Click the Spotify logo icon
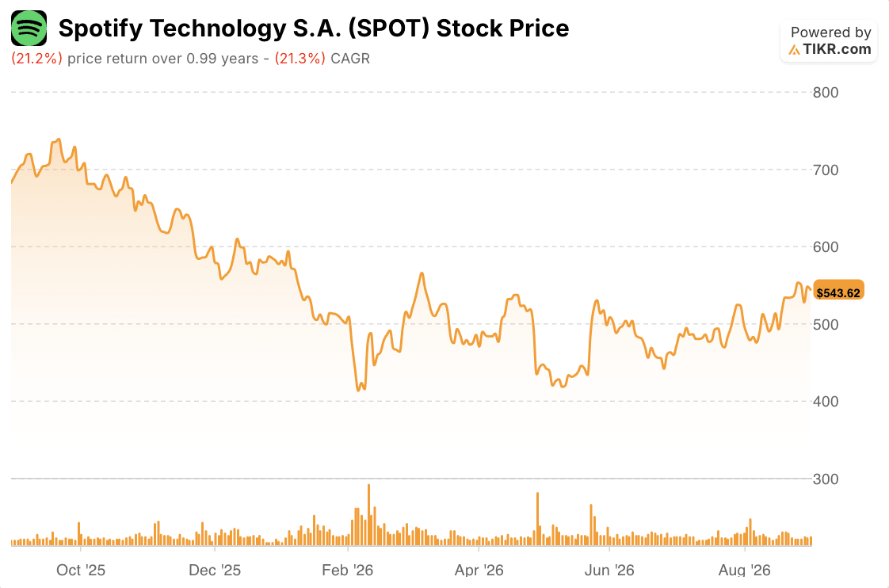This screenshot has width=889, height=588. [29, 28]
